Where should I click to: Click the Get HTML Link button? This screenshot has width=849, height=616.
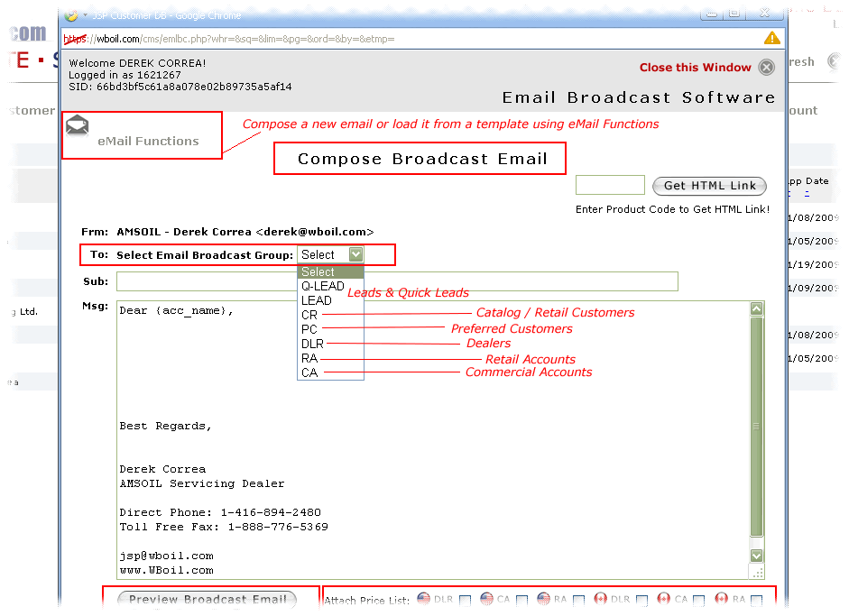tap(709, 186)
